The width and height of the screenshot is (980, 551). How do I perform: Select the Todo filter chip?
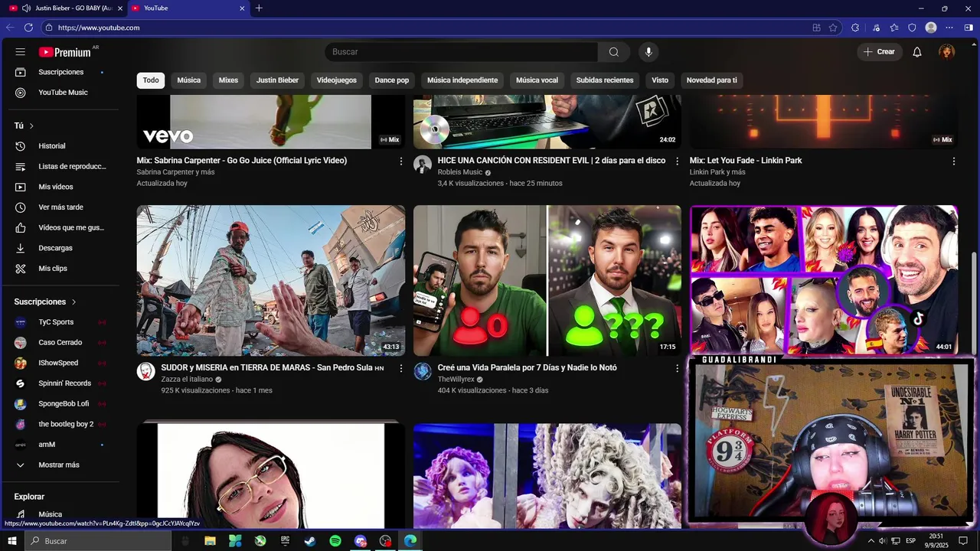point(151,80)
